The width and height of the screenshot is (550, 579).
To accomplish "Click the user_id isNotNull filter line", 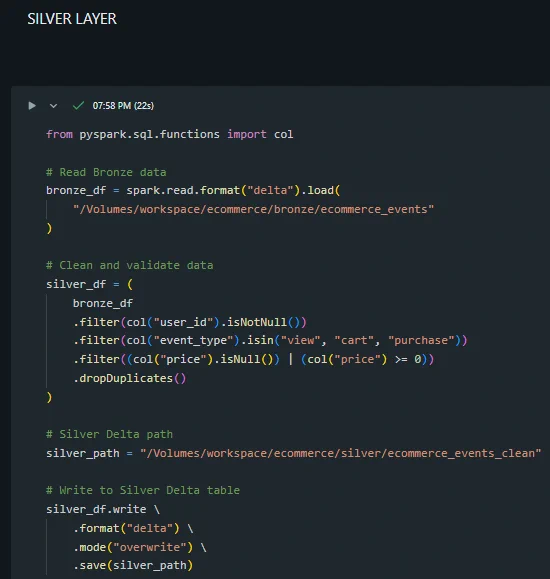I will 190,322.
